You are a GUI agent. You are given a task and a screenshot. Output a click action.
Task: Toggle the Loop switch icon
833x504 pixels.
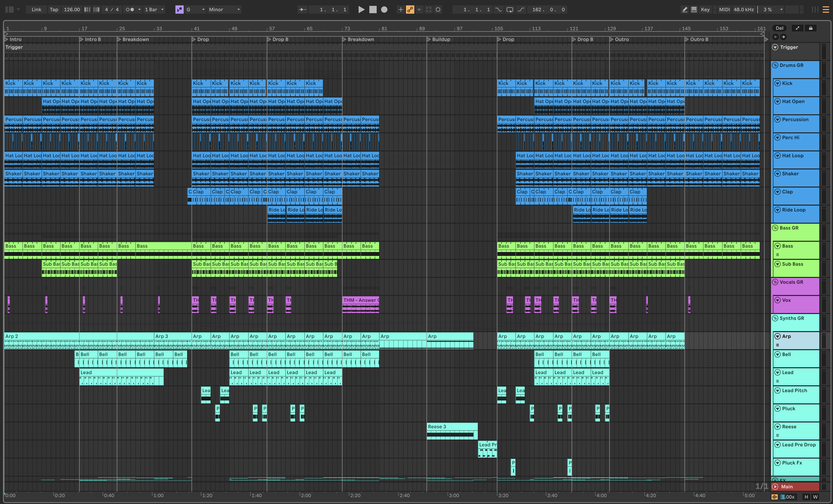[x=510, y=10]
